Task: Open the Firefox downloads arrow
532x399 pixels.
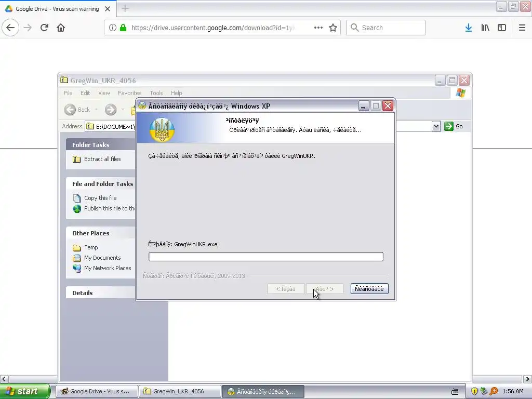Action: tap(469, 28)
